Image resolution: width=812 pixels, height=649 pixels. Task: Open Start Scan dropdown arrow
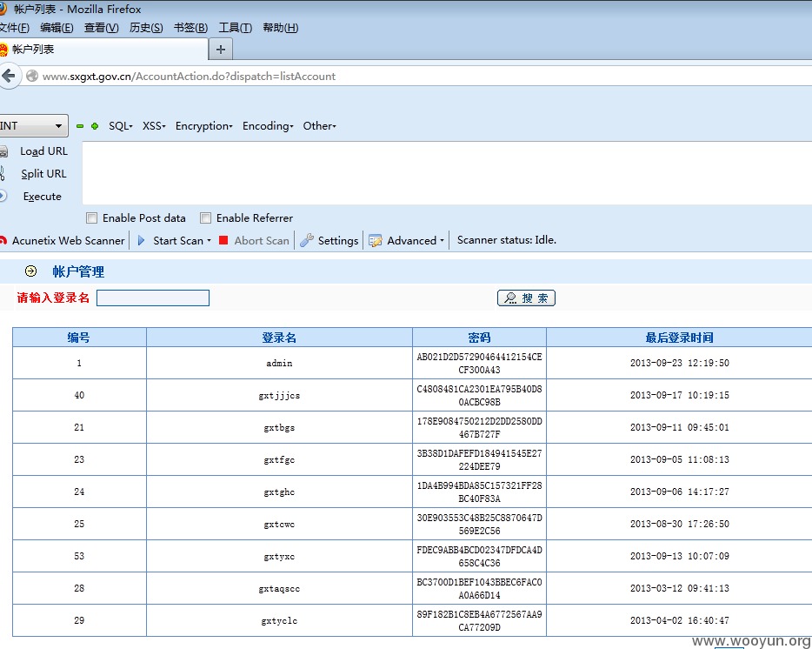tap(210, 240)
